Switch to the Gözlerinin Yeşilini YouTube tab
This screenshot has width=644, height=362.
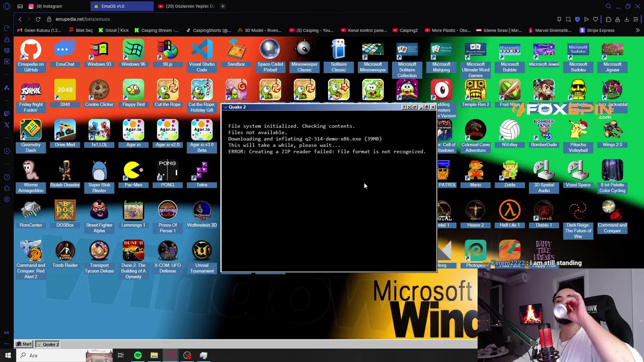click(x=186, y=6)
